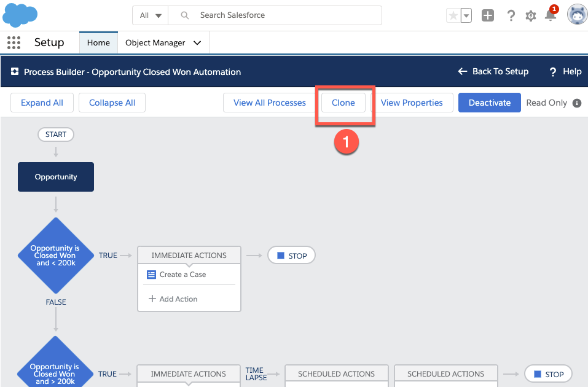The image size is (588, 387).
Task: Click Add Action in immediate actions
Action: [173, 299]
